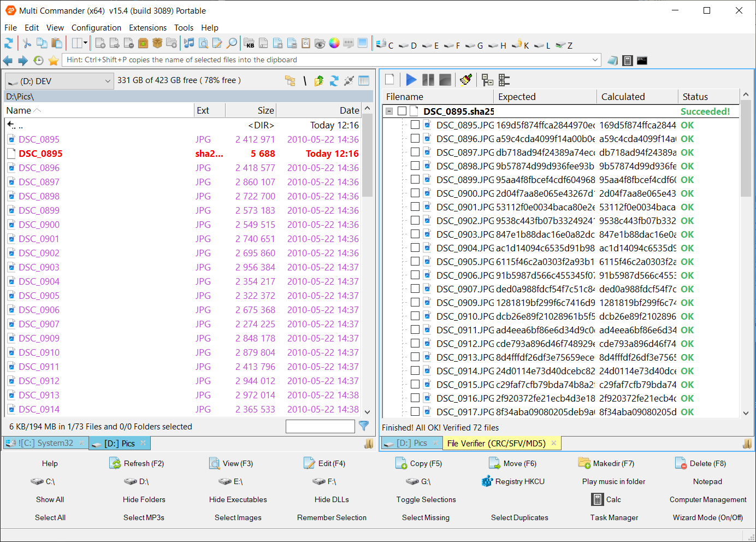Expand the command line hint dropdown
This screenshot has width=756, height=542.
pos(595,60)
